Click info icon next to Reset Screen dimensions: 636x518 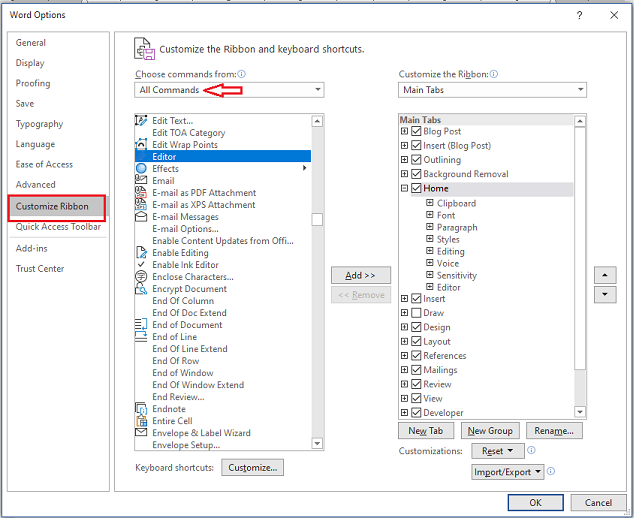(x=531, y=450)
